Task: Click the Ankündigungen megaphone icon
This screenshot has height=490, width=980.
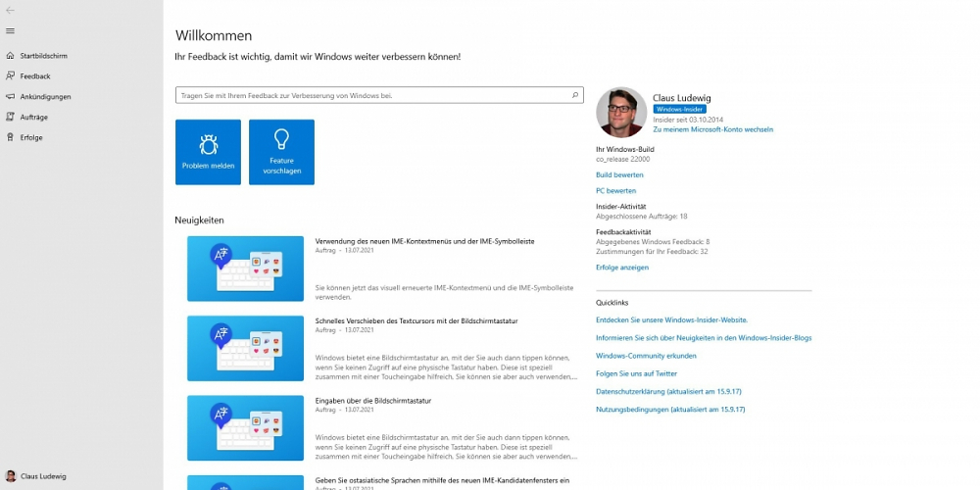Action: (10, 96)
